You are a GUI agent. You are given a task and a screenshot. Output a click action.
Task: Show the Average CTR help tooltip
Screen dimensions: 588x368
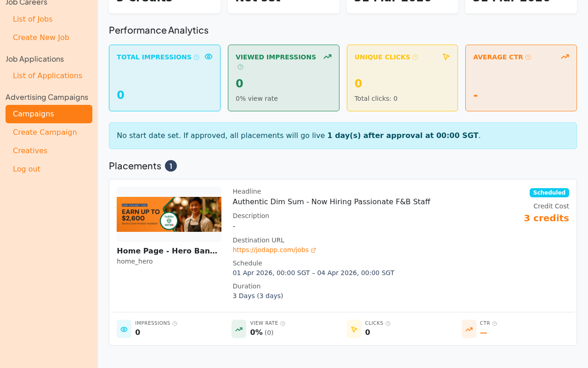click(528, 56)
